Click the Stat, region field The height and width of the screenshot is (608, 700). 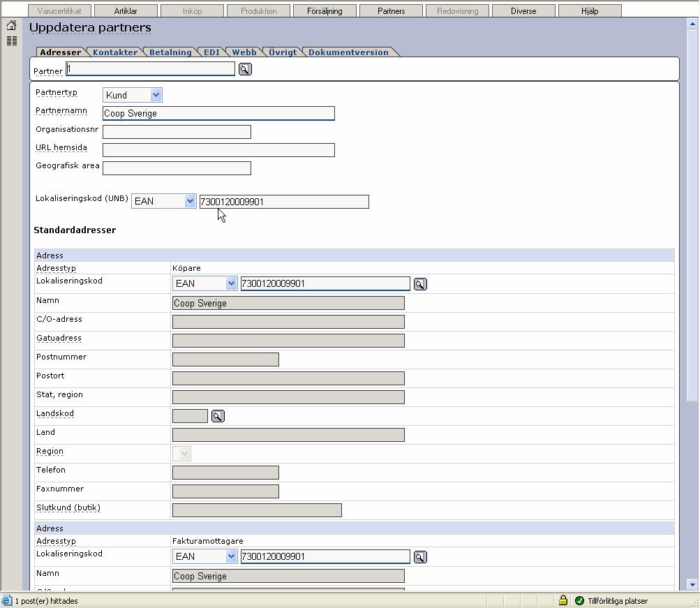point(288,397)
